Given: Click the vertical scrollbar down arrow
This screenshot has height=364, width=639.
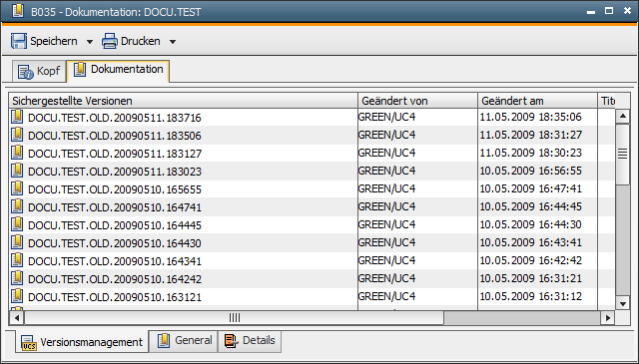Looking at the screenshot, I should 622,303.
